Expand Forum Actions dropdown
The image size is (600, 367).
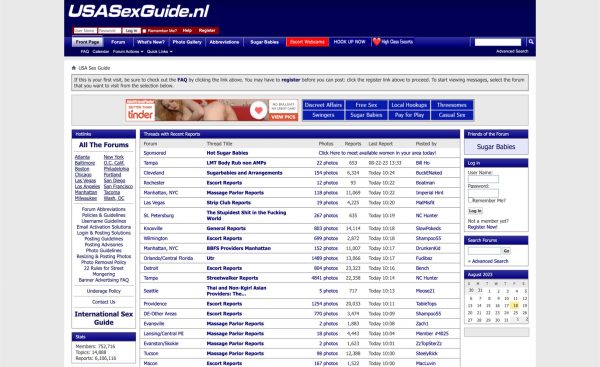point(128,51)
